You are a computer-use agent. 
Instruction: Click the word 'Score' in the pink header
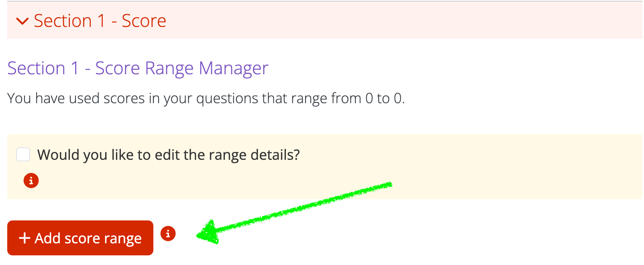pyautogui.click(x=144, y=21)
